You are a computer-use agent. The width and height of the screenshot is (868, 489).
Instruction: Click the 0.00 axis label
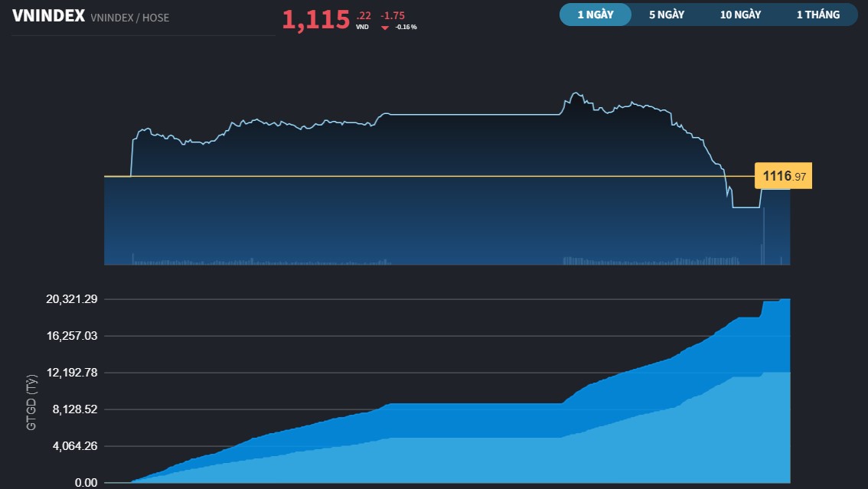click(86, 482)
